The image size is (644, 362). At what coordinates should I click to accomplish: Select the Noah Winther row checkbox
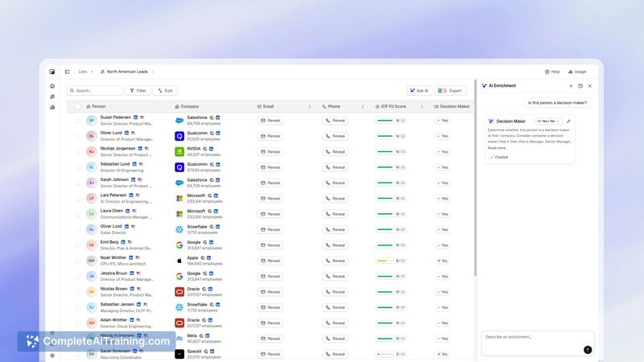click(77, 261)
